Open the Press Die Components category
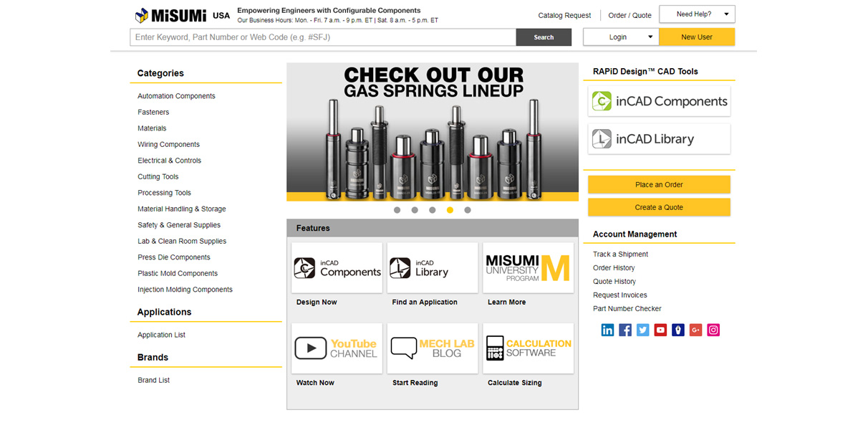The width and height of the screenshot is (868, 433). point(174,257)
